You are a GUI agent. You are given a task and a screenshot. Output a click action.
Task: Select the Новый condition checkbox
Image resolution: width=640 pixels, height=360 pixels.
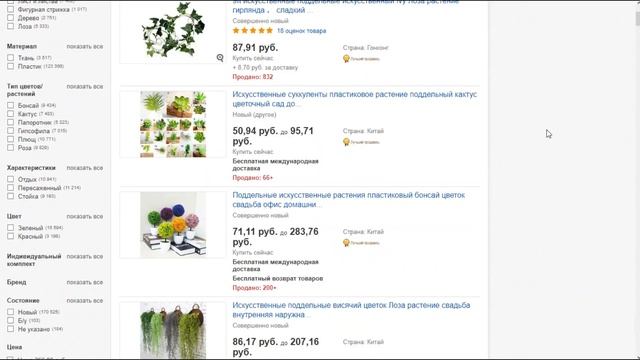click(x=11, y=312)
